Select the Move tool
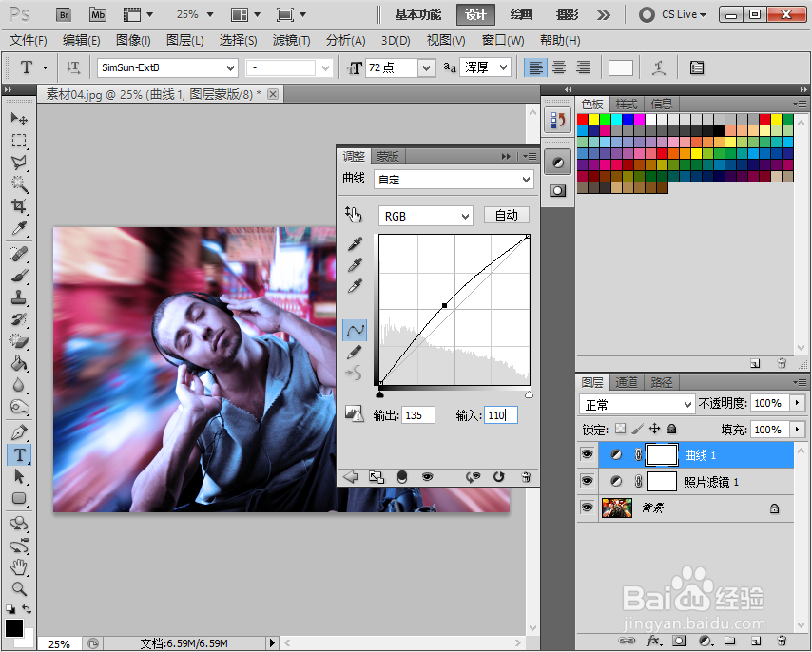This screenshot has height=652, width=812. pyautogui.click(x=19, y=119)
